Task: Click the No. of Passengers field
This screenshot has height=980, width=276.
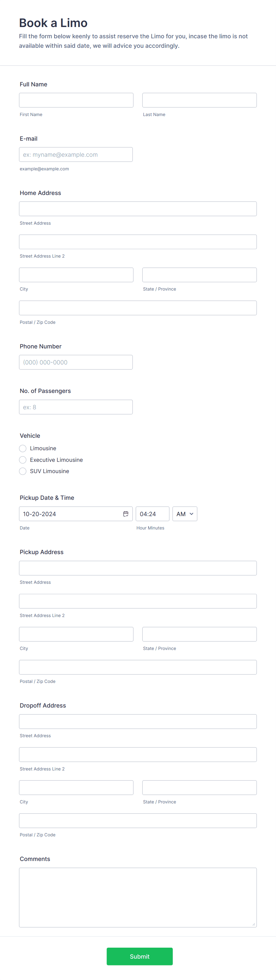Action: point(76,407)
